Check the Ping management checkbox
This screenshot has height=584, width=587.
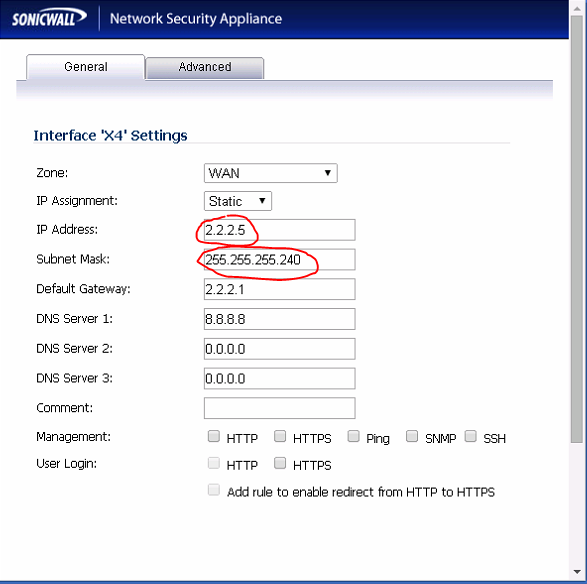(353, 436)
